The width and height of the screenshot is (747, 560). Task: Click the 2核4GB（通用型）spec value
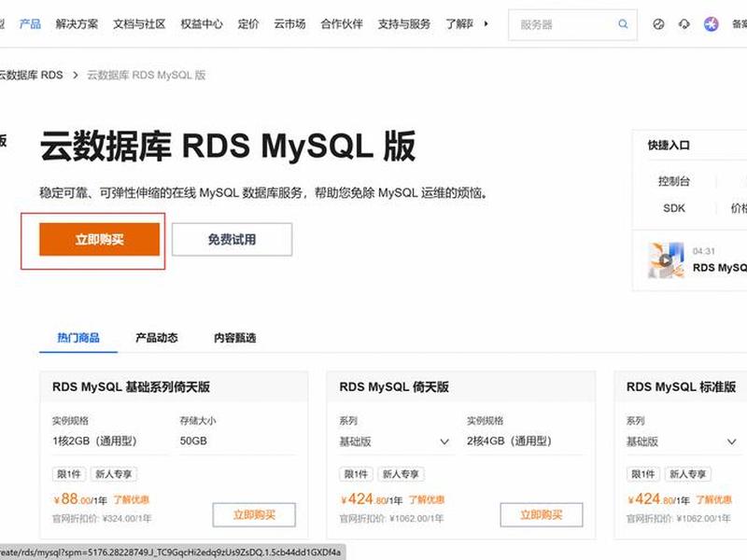click(509, 441)
